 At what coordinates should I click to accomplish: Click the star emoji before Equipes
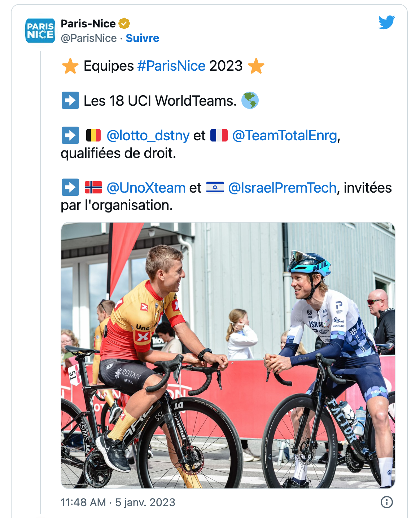tap(70, 66)
